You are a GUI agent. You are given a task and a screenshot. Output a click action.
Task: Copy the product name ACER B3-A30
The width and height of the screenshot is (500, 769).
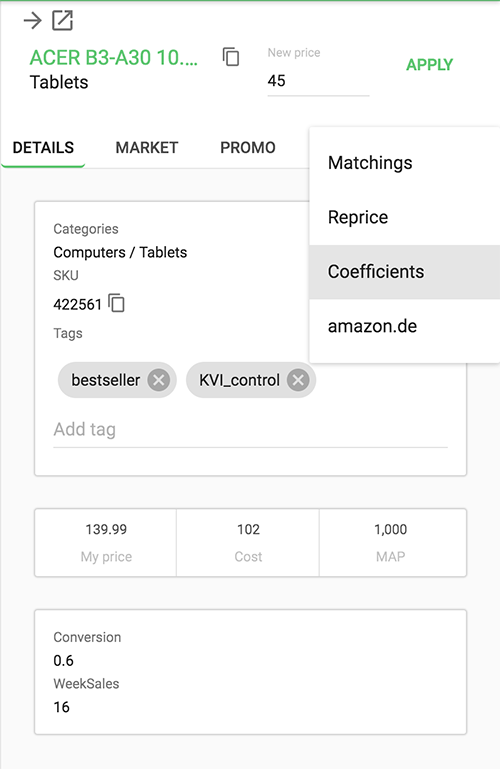(231, 57)
